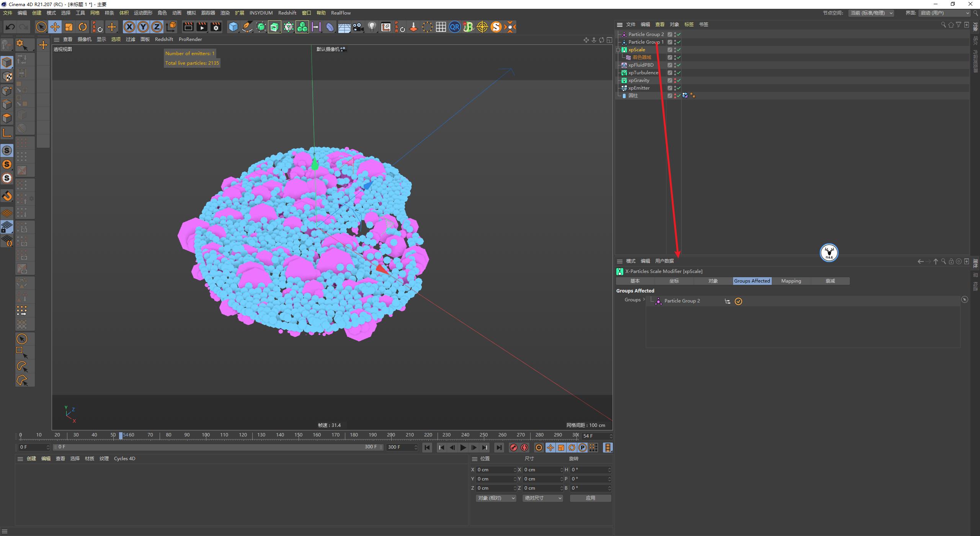Click the Render View toolbar icon

tap(188, 27)
